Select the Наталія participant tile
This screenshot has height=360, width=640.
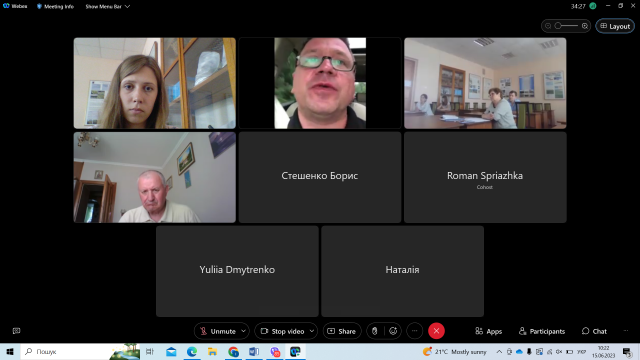[x=402, y=271]
